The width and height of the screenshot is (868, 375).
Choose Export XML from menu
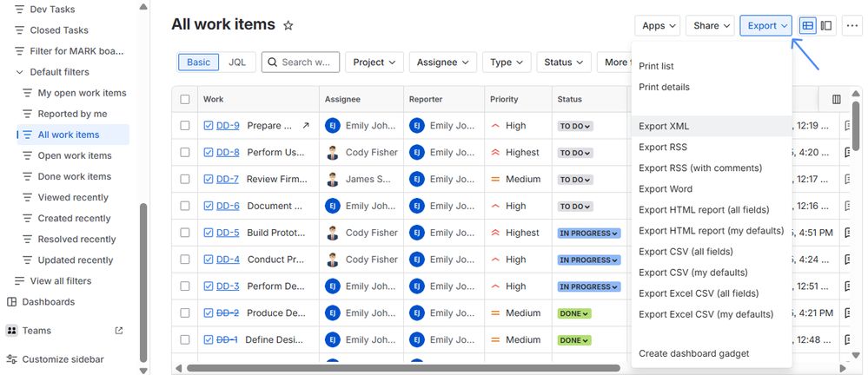pyautogui.click(x=712, y=126)
